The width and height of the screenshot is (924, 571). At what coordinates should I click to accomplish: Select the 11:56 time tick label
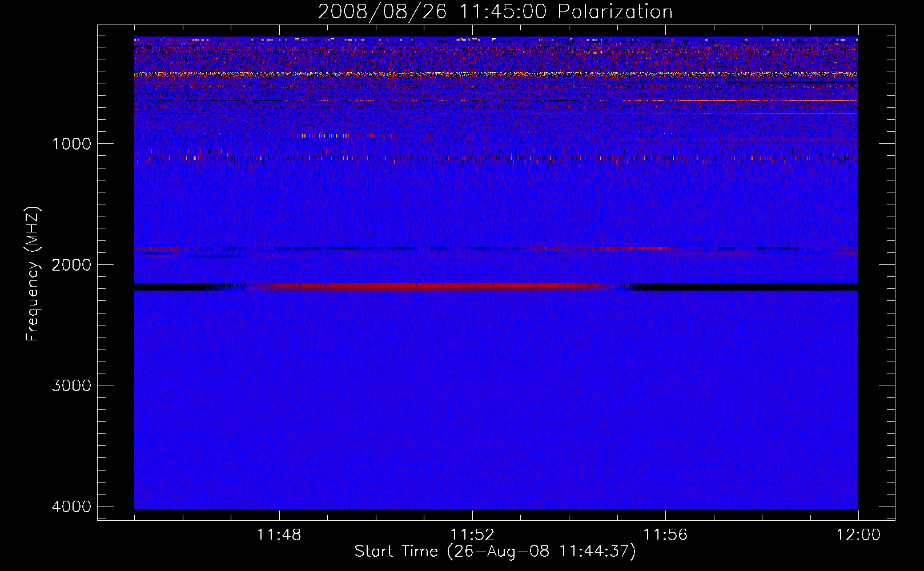(665, 535)
